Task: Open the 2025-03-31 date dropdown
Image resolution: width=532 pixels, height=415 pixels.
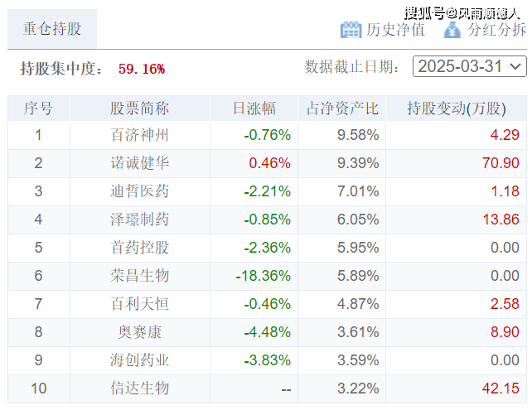Action: (470, 66)
